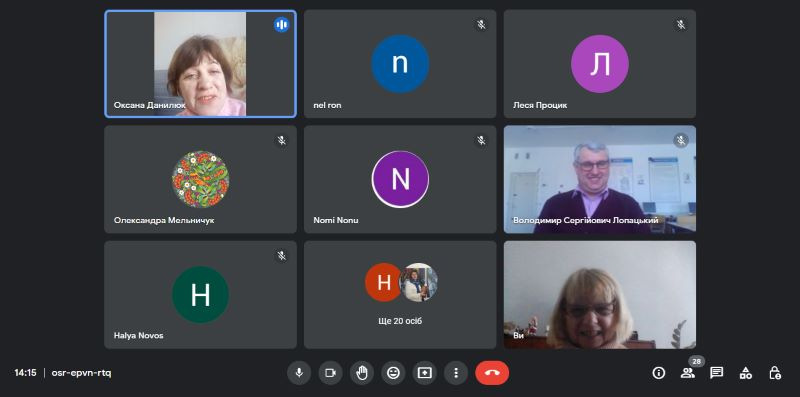The image size is (800, 397).
Task: Raise your hand
Action: [362, 373]
